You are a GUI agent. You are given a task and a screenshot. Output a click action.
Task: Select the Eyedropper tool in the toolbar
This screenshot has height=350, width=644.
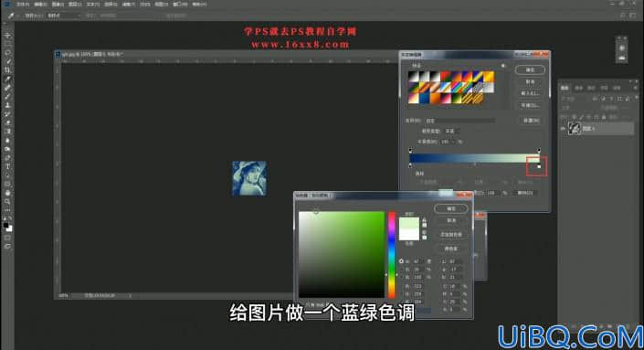click(7, 79)
